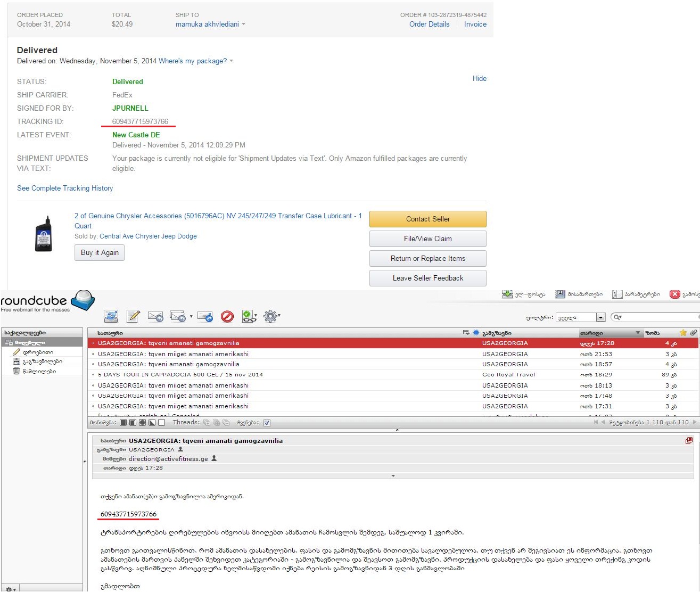Open the პარამეტრები settings tab
Image resolution: width=700 pixels, height=592 pixels.
(x=636, y=294)
